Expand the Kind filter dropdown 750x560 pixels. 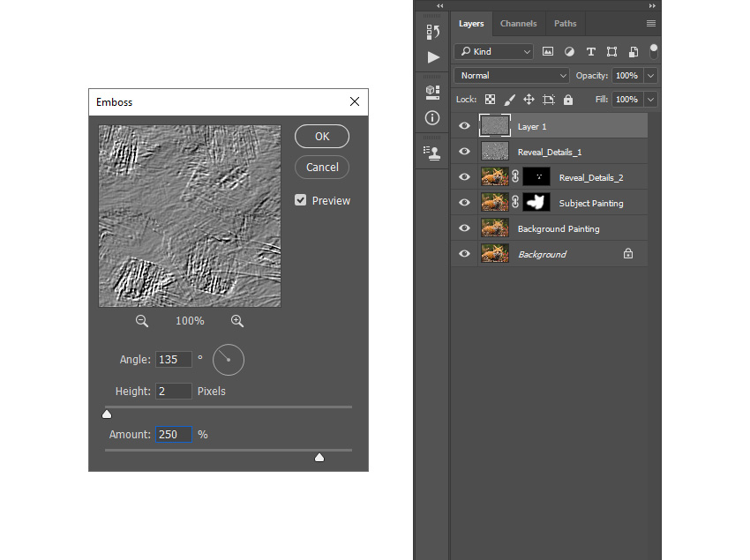(x=494, y=52)
